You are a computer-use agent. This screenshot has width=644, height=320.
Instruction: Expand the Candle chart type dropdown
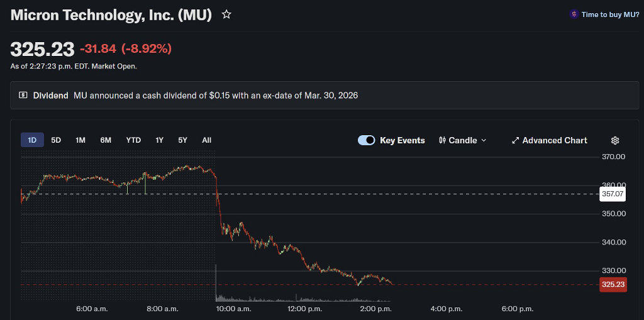tap(483, 140)
